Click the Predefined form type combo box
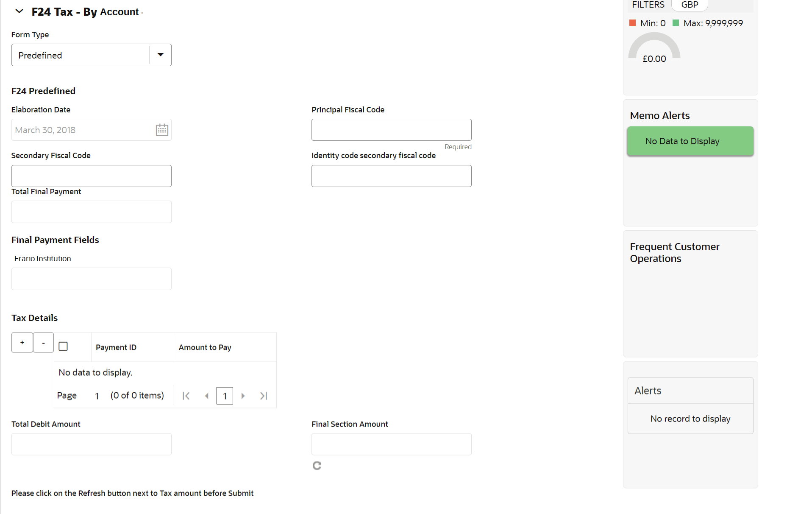This screenshot has width=812, height=514. tap(81, 55)
